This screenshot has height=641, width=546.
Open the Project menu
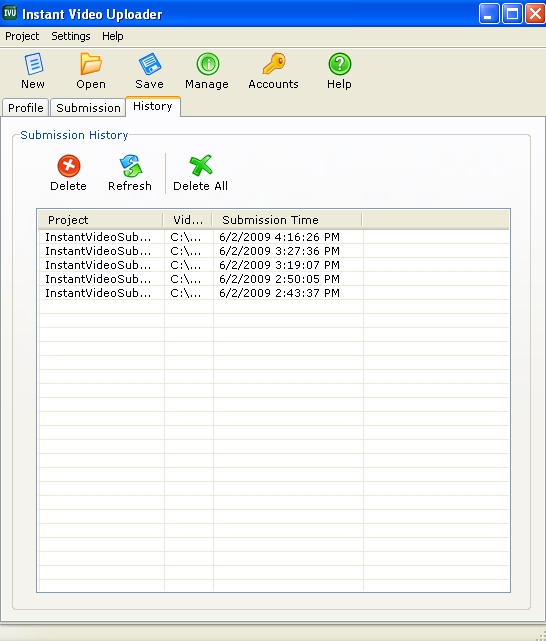22,36
